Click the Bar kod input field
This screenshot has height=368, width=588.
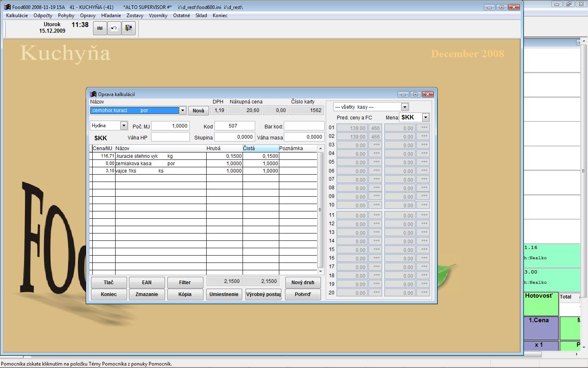pyautogui.click(x=304, y=126)
